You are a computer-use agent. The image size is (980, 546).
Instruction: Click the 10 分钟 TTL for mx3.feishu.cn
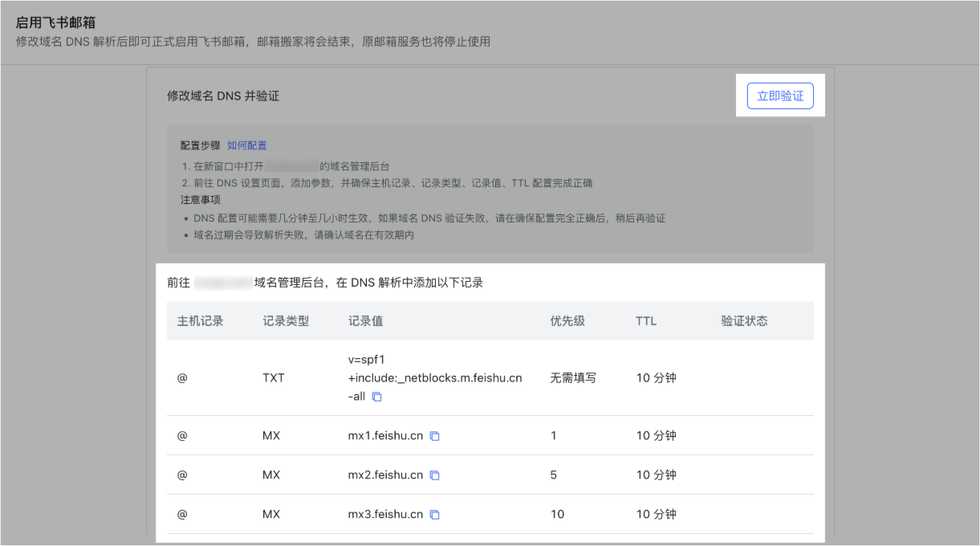[x=657, y=515]
